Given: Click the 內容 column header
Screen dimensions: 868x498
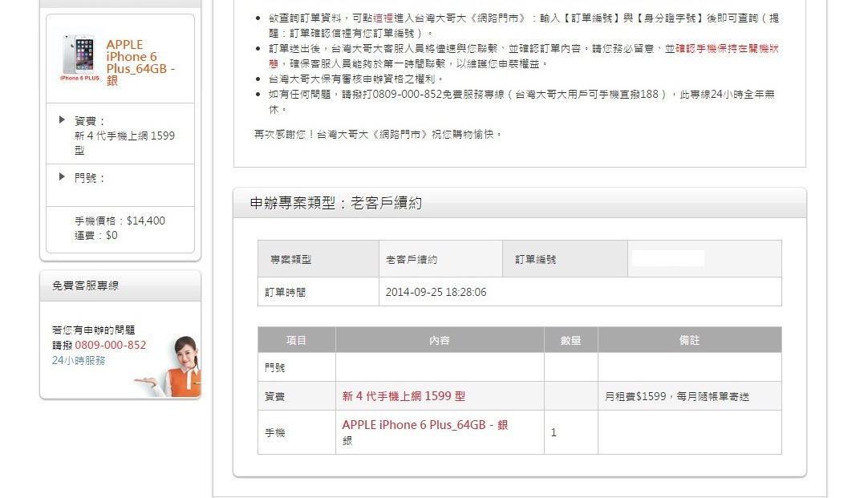Looking at the screenshot, I should pyautogui.click(x=440, y=340).
